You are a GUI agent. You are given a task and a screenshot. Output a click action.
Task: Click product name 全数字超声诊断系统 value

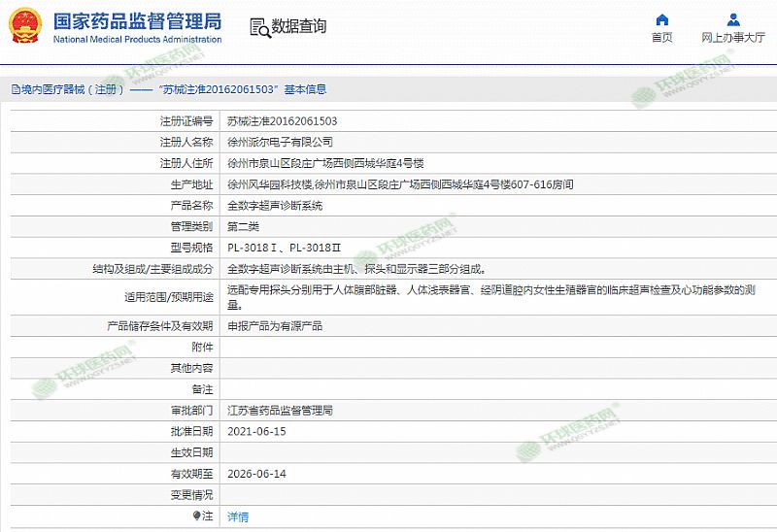(274, 206)
